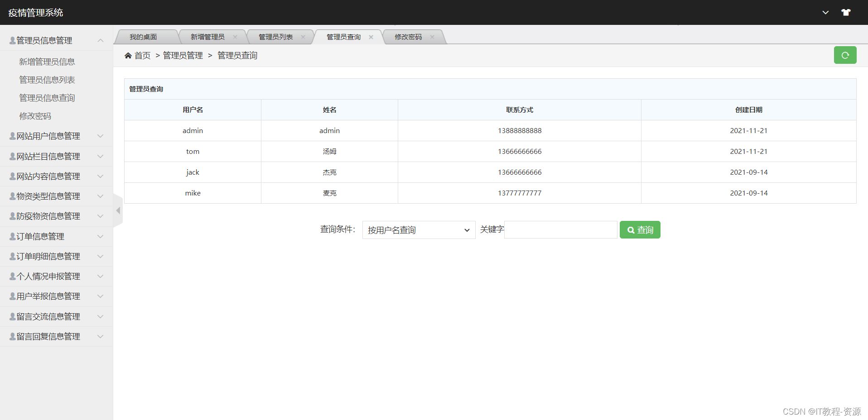Click user icon beside 订单明细信息管理
The image size is (868, 420).
[13, 256]
